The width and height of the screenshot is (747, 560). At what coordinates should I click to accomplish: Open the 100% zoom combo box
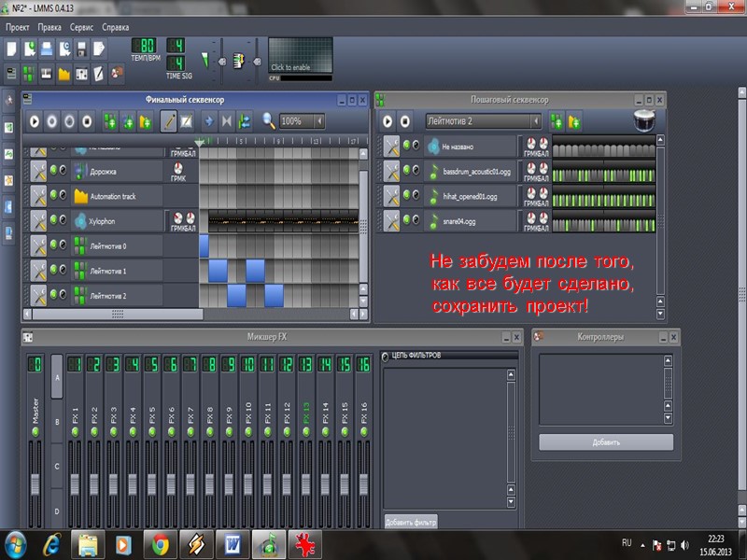click(303, 121)
